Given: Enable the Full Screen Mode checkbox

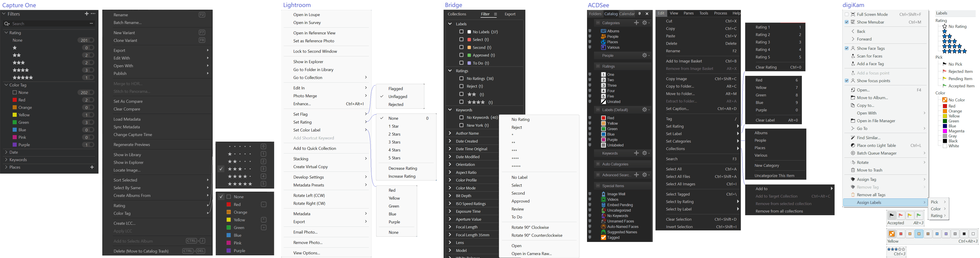Looking at the screenshot, I should coord(847,14).
